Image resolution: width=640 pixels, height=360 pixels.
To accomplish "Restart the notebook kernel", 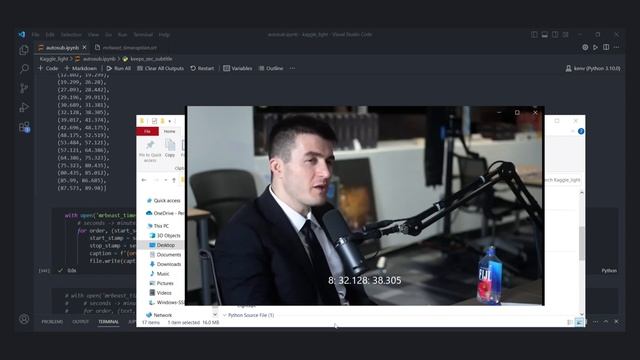I will [x=202, y=68].
